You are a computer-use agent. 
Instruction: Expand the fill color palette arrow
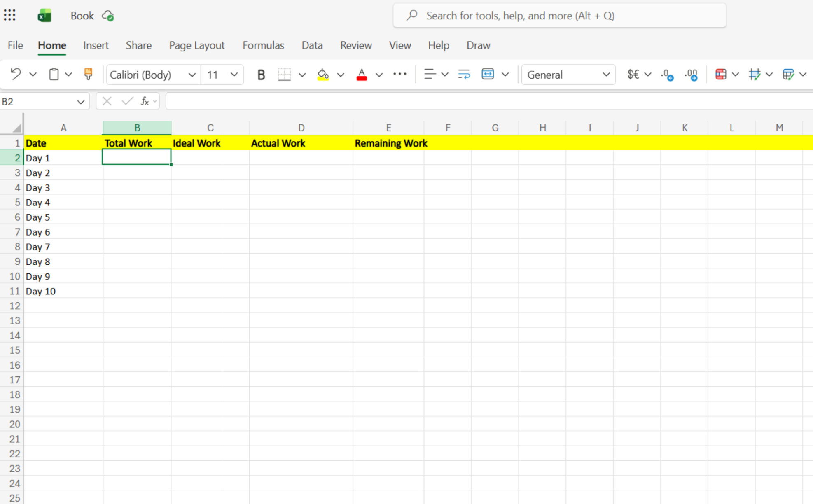point(341,75)
